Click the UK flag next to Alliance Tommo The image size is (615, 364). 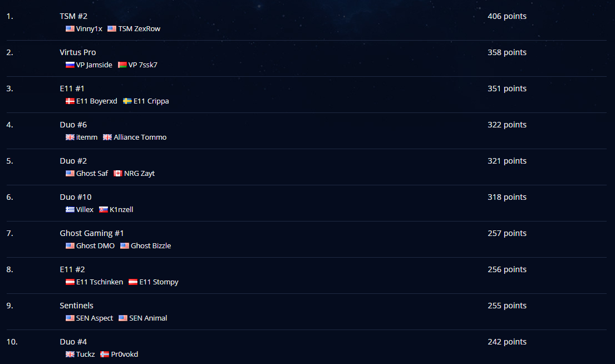click(x=107, y=137)
